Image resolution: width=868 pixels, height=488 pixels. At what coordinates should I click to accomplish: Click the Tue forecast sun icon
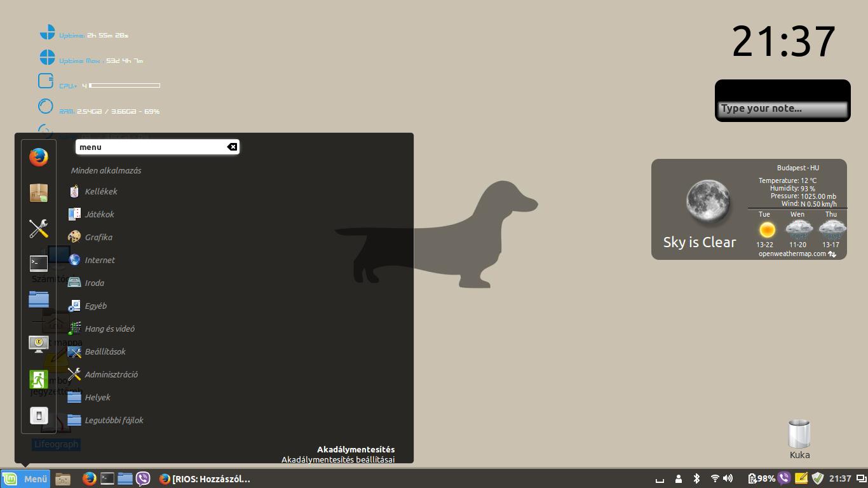click(767, 229)
